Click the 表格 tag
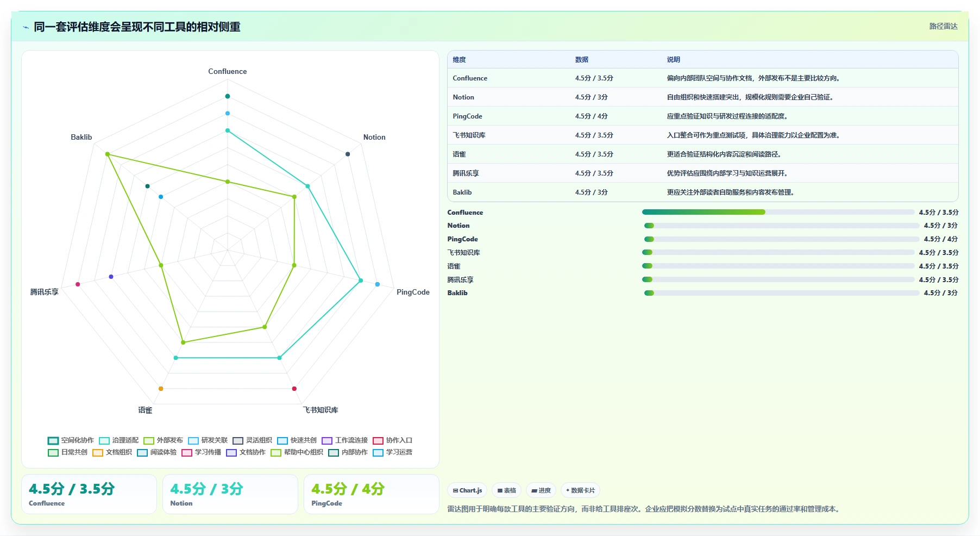980x536 pixels. click(507, 490)
